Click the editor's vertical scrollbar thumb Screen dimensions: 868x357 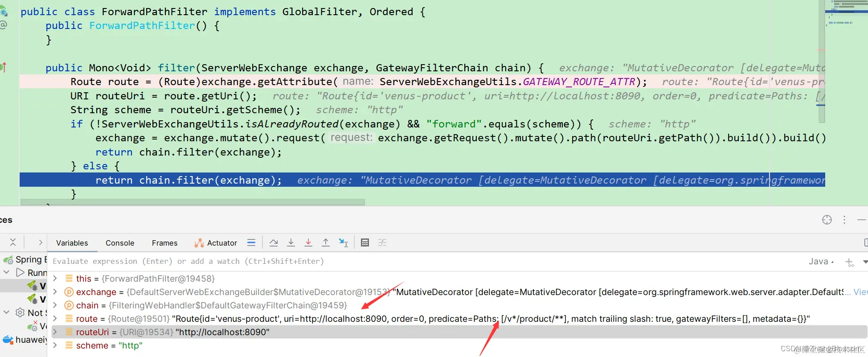coord(822,62)
